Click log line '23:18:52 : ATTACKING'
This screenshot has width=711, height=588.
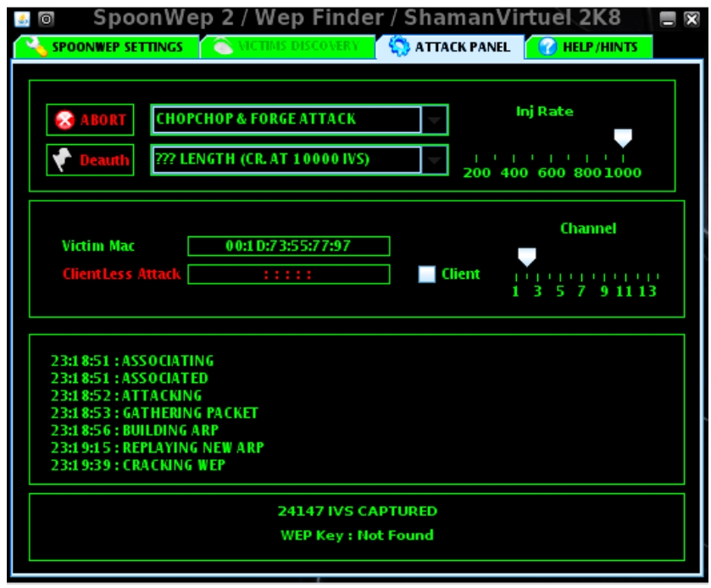coord(126,396)
